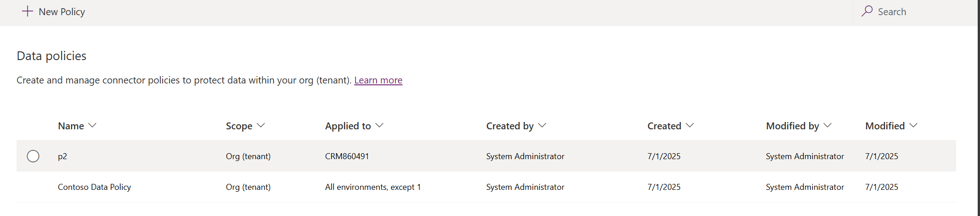Click the Modified by column chevron
980x216 pixels.
point(828,126)
